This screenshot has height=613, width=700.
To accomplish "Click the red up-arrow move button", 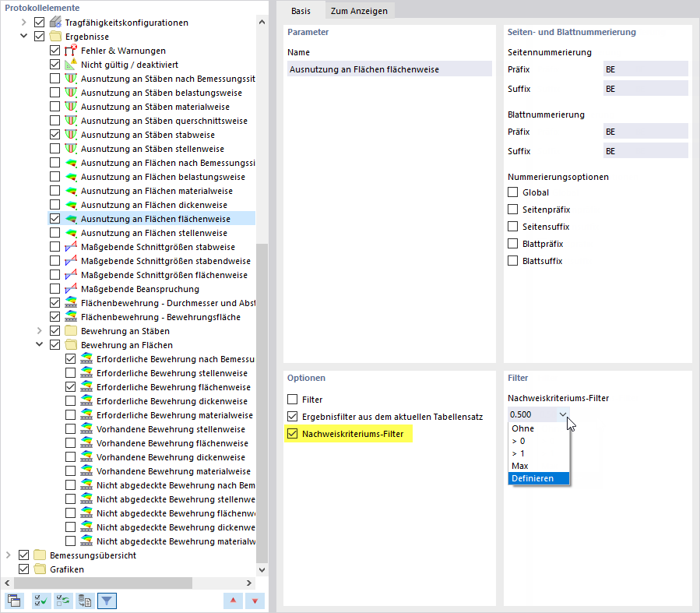I will 233,601.
